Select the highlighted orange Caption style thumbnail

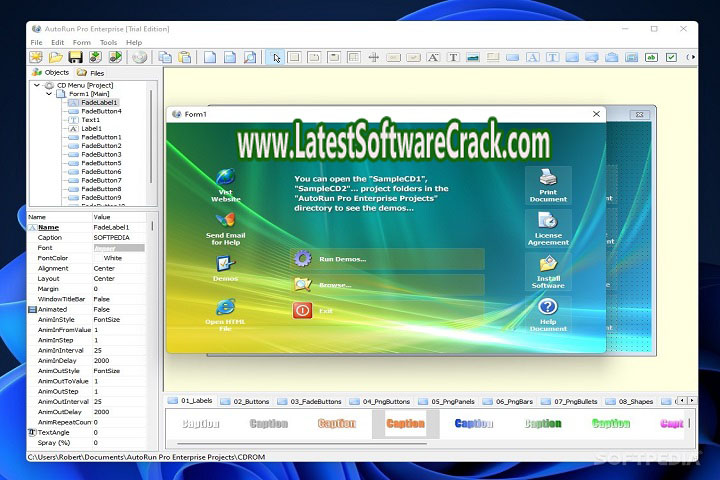tap(405, 424)
